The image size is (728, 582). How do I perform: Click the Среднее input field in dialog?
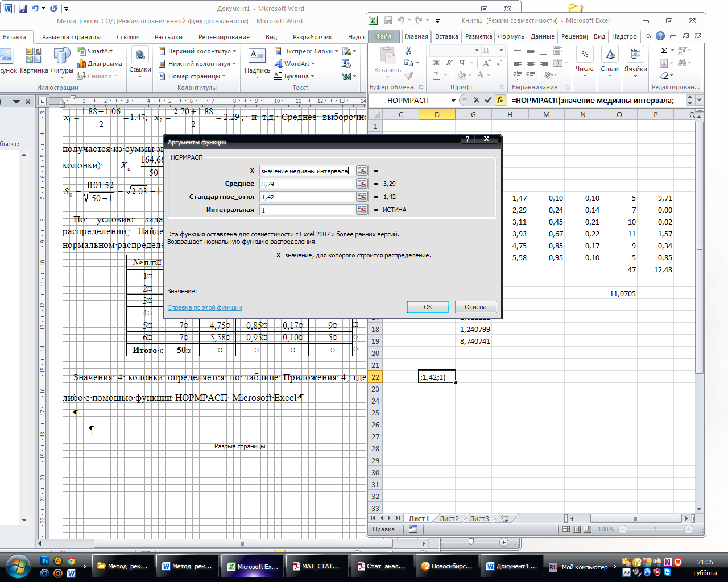click(307, 184)
